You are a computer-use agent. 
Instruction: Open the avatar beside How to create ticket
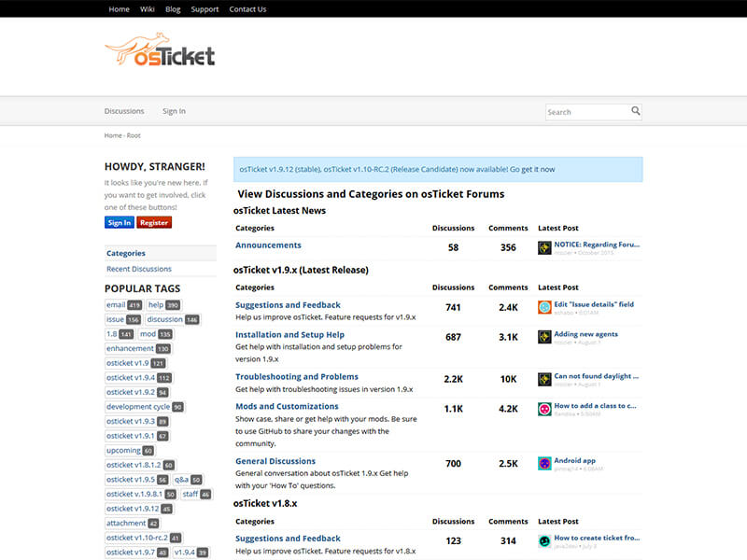pos(544,541)
